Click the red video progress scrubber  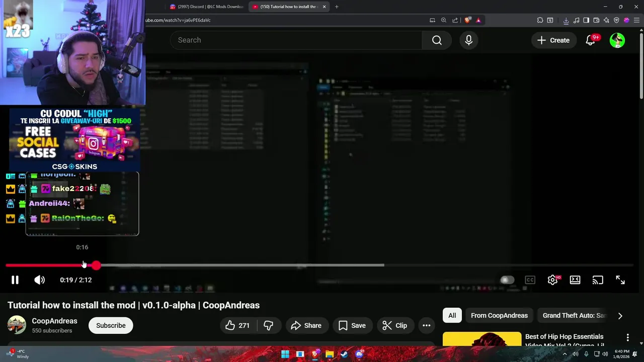coord(96,265)
